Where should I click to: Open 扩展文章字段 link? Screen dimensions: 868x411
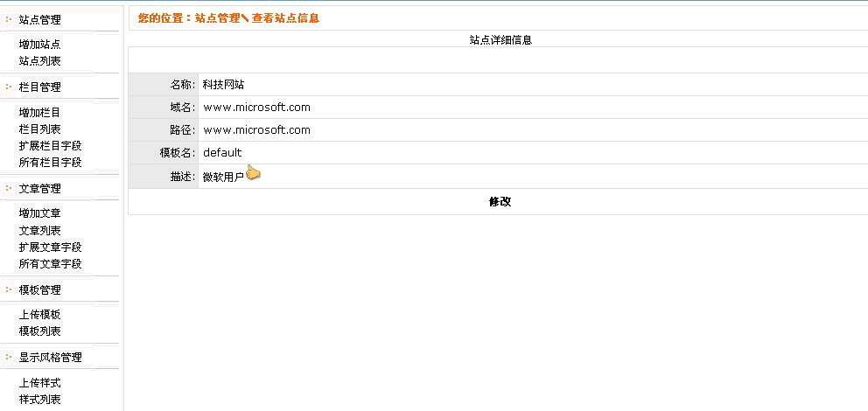[51, 247]
